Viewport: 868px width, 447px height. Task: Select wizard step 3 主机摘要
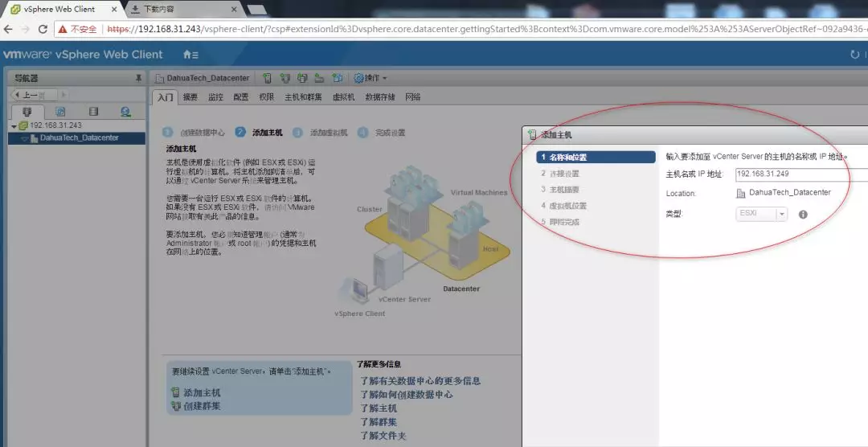coord(560,190)
